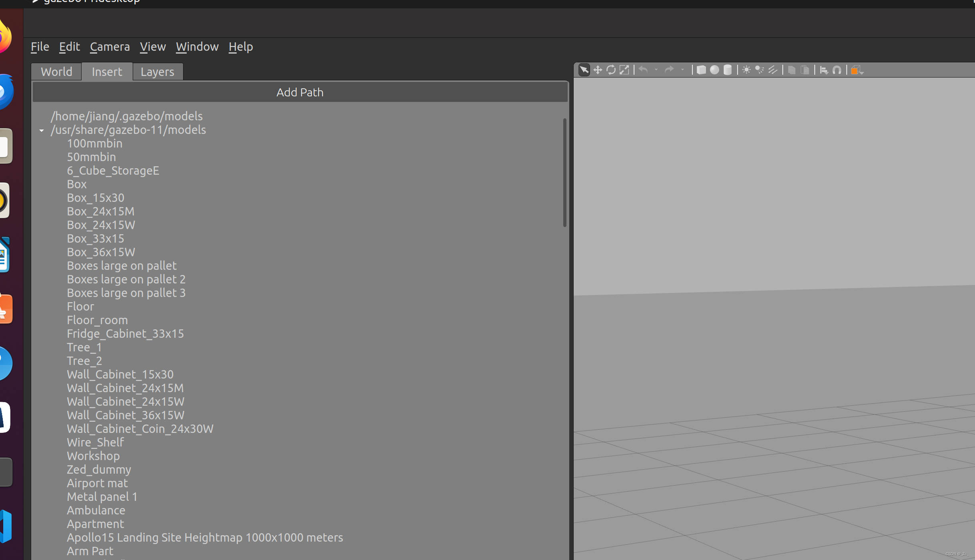
Task: Open the View menu
Action: pos(152,46)
